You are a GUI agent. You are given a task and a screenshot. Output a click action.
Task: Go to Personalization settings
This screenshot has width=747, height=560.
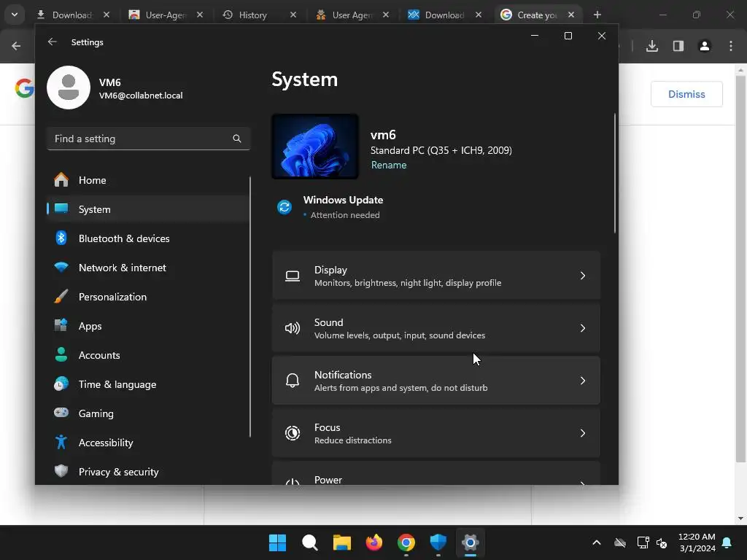click(147, 297)
